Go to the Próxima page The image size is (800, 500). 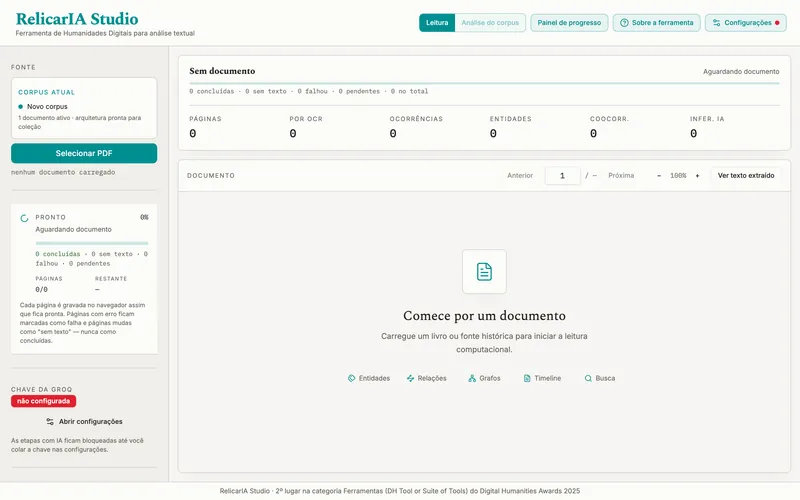(621, 176)
